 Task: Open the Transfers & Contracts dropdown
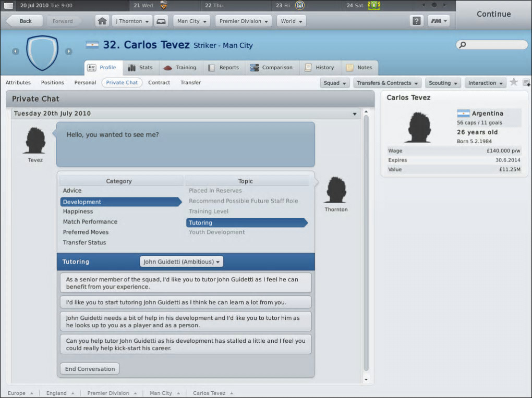pyautogui.click(x=387, y=83)
